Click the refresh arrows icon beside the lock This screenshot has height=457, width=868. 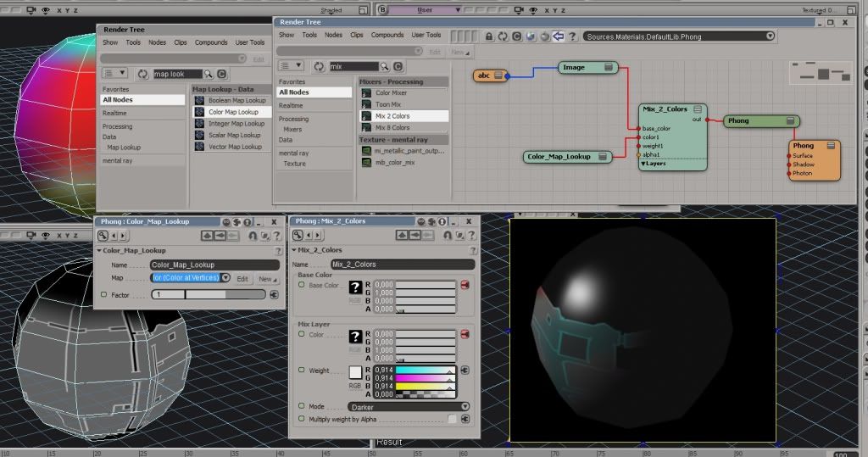coord(503,36)
